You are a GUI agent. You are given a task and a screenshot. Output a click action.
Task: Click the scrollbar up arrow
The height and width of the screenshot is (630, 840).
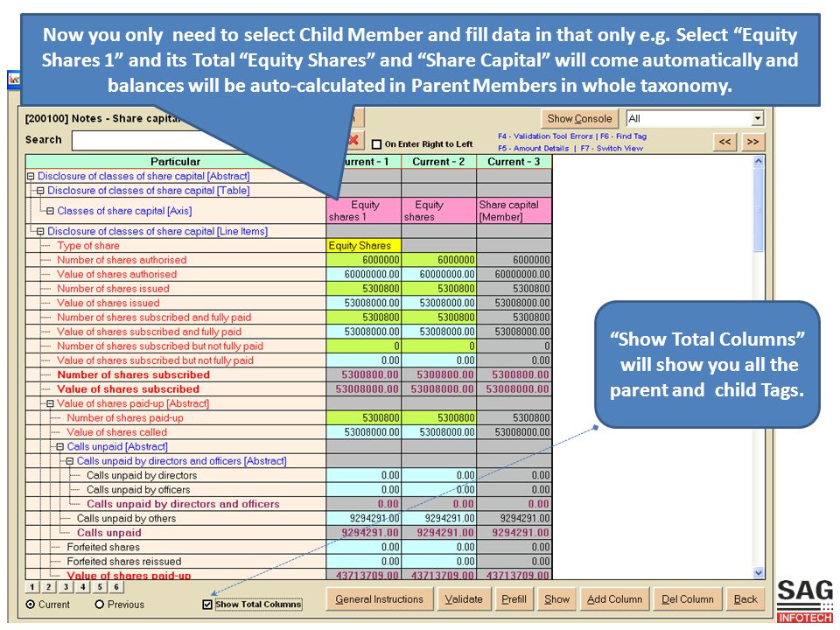click(759, 161)
